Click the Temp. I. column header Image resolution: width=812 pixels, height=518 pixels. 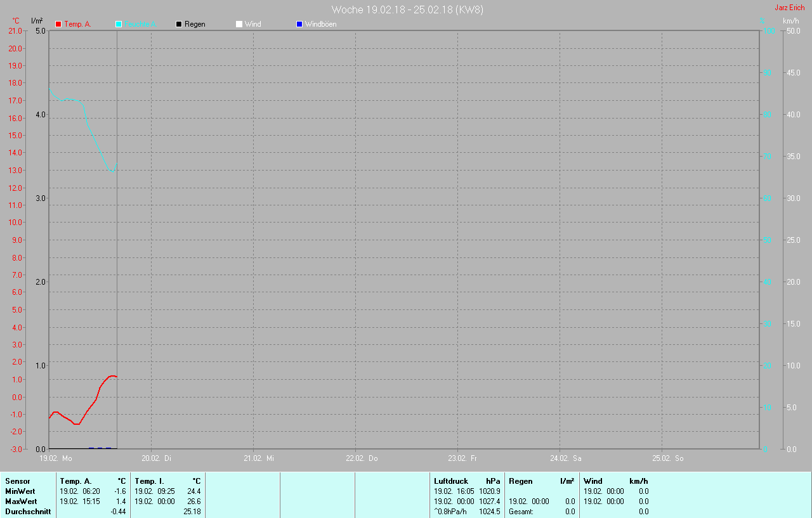click(x=149, y=481)
